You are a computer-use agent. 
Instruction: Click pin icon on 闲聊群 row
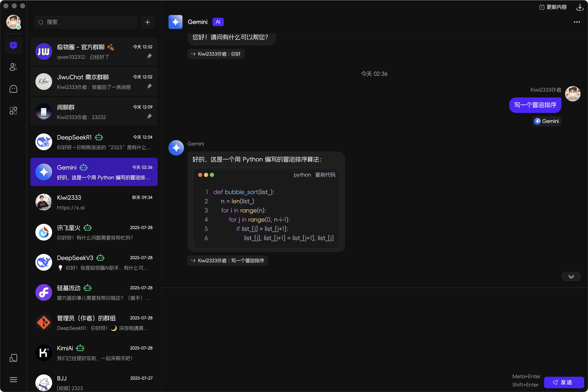coord(149,116)
